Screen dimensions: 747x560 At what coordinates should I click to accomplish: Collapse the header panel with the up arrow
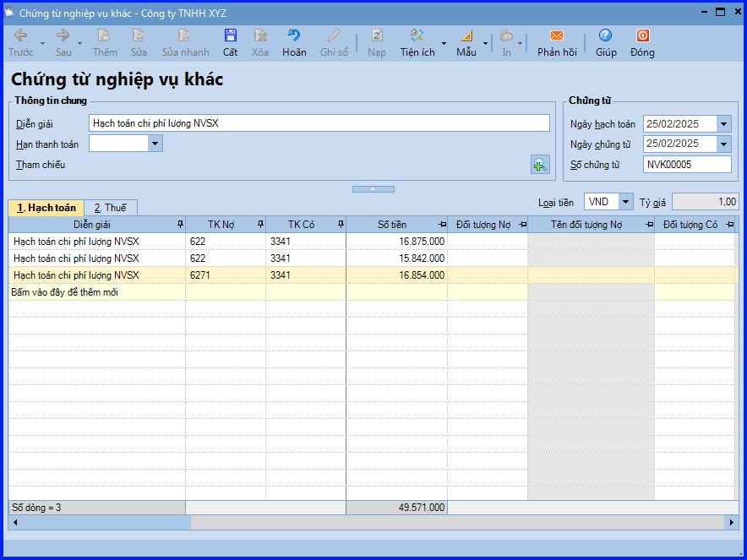[x=373, y=189]
